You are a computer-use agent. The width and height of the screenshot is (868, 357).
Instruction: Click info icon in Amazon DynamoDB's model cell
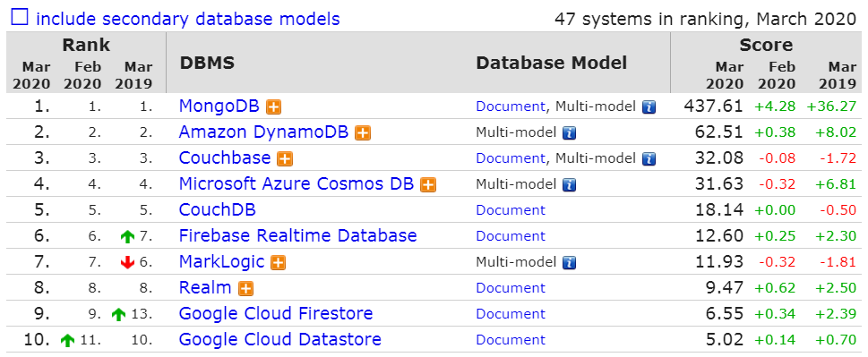point(569,133)
